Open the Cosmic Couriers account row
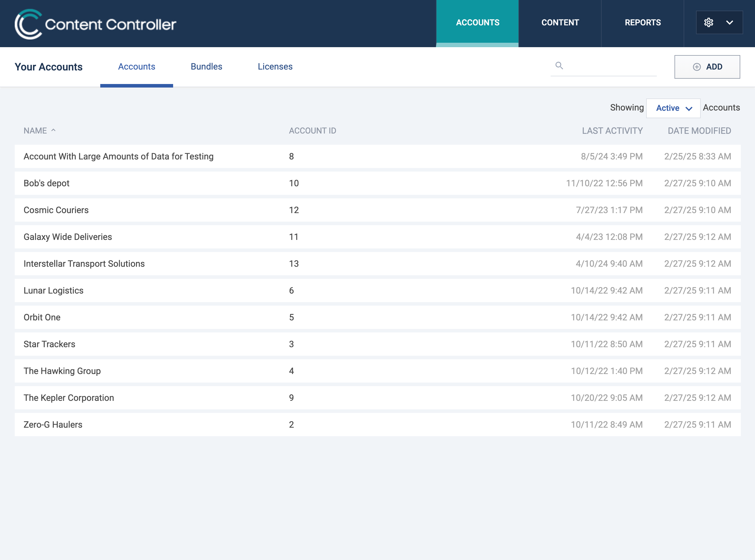This screenshot has width=755, height=560. (x=56, y=210)
